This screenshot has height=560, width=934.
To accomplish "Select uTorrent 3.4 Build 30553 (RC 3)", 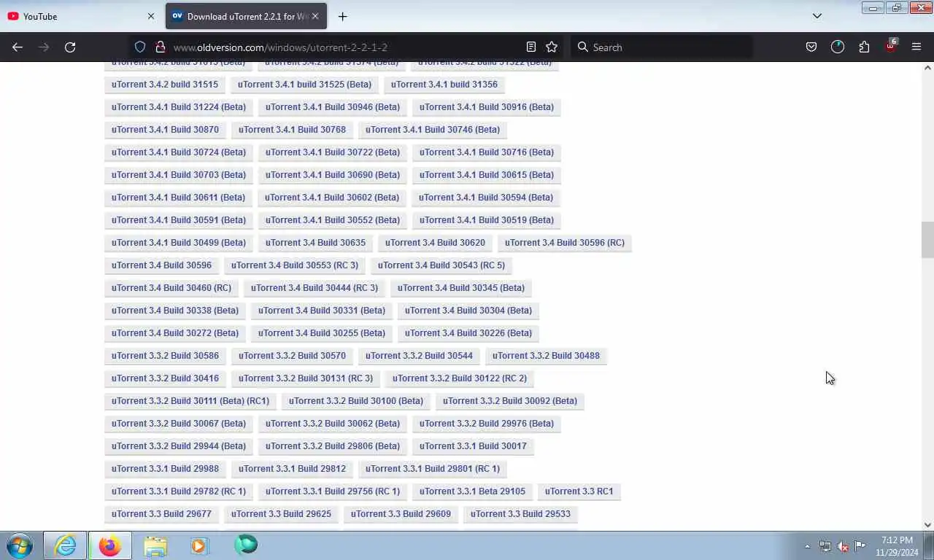I will pyautogui.click(x=295, y=265).
